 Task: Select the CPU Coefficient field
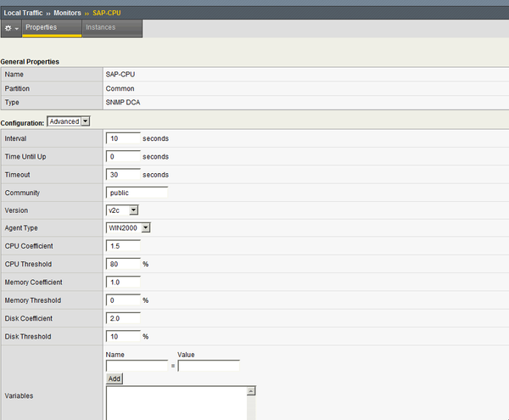(123, 246)
